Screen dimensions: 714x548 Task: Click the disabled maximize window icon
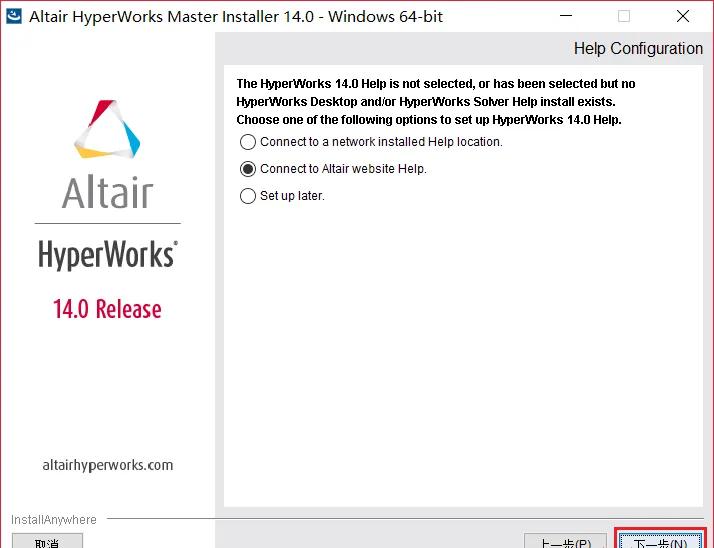624,16
